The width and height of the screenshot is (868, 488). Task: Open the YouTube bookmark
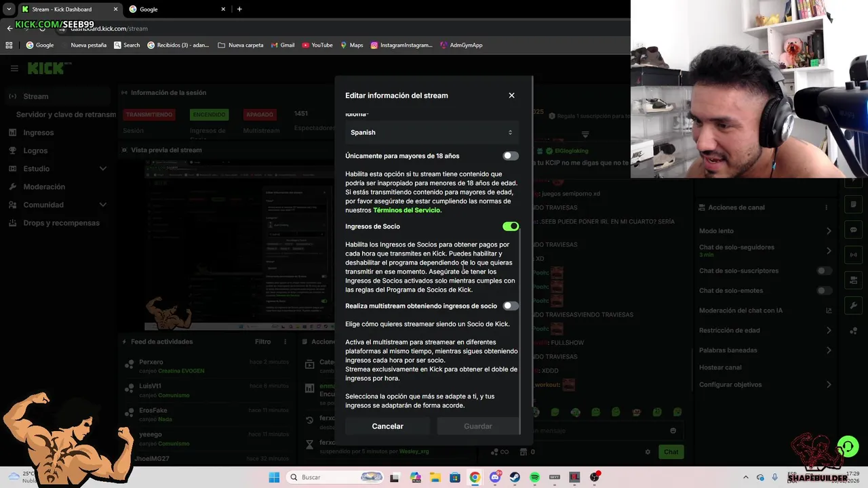pyautogui.click(x=317, y=45)
